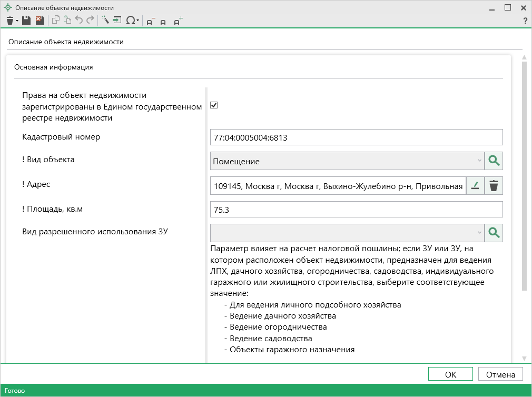Viewport: 532px width, 397px height.
Task: Click the undo arrow icon
Action: [x=78, y=21]
